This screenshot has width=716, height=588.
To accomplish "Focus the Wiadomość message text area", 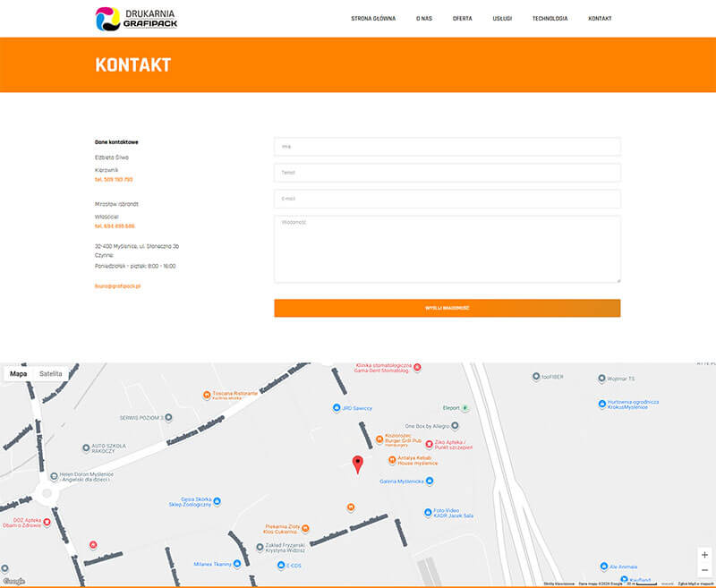I will (447, 249).
